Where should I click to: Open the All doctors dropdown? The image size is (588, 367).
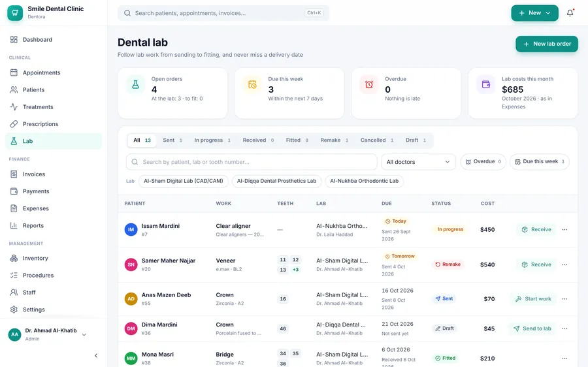point(419,162)
